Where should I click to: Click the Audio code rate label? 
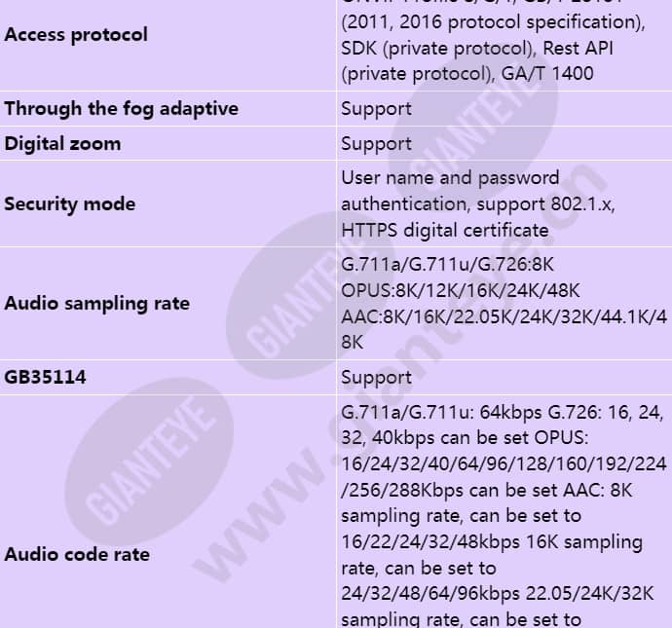pos(77,554)
